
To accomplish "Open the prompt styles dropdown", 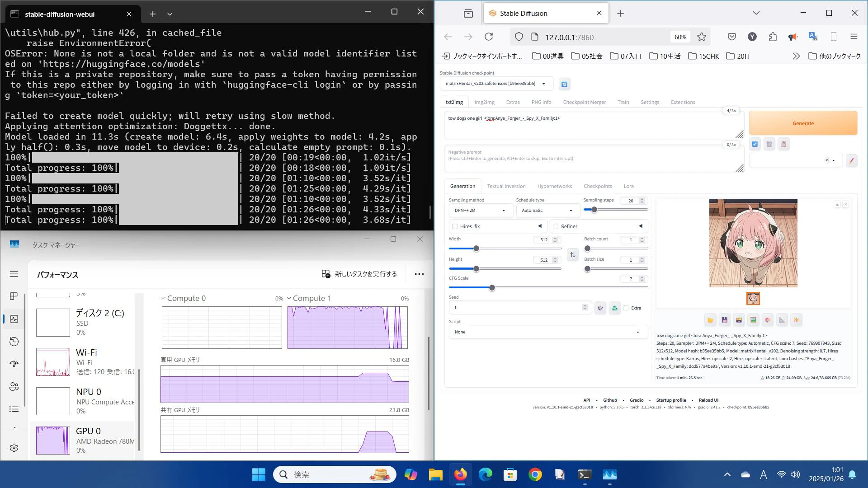I will click(x=796, y=160).
